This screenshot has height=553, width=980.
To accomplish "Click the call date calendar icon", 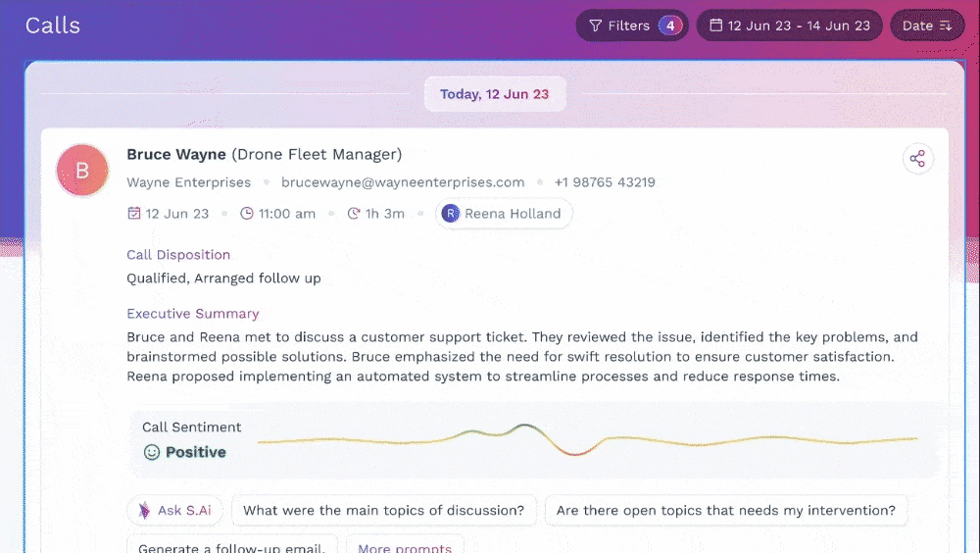I will (x=133, y=214).
